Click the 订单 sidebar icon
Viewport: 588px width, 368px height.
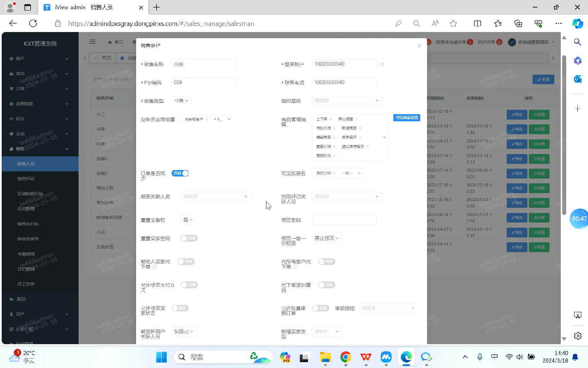11,89
